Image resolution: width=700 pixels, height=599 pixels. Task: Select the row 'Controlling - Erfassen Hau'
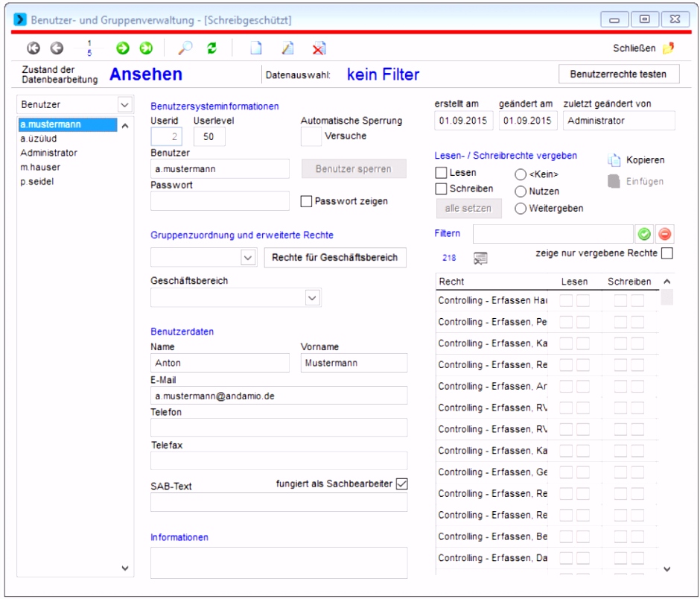547,300
